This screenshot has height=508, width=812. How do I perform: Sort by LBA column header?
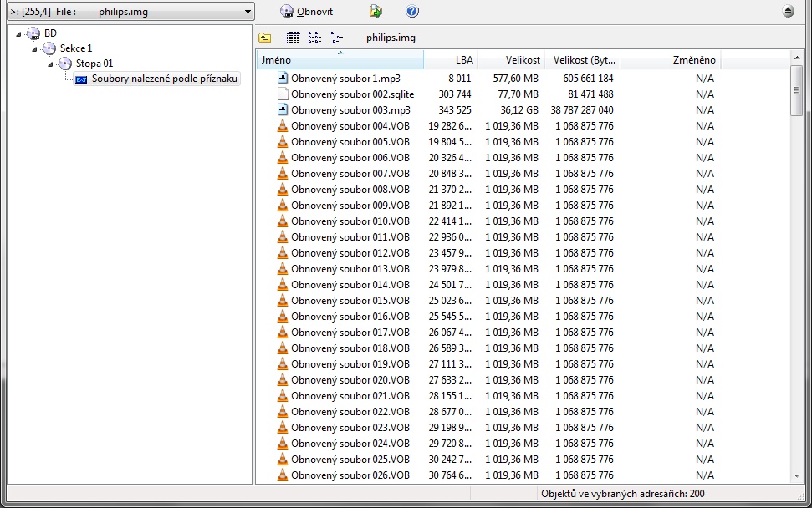coord(451,59)
